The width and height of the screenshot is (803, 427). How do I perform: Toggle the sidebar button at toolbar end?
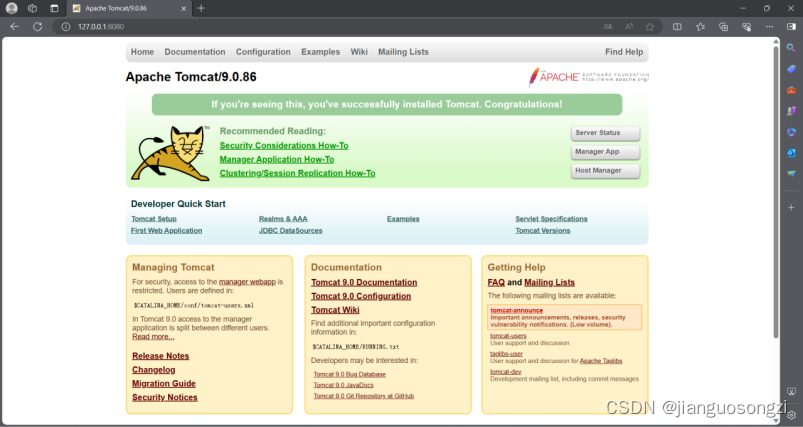(x=791, y=27)
